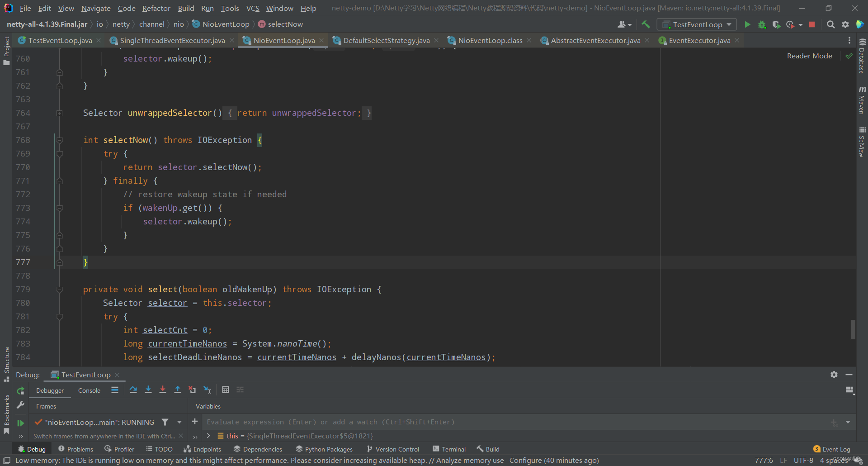Open the Maven side panel
Image resolution: width=868 pixels, height=466 pixels.
(862, 100)
